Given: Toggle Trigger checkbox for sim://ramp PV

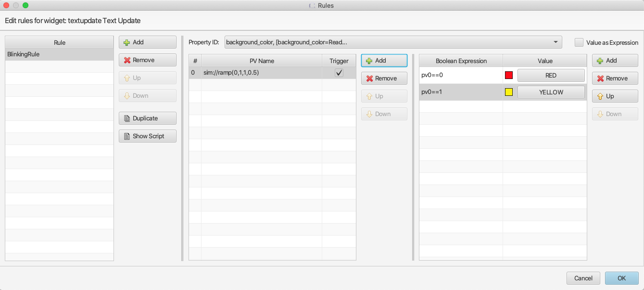Looking at the screenshot, I should click(x=339, y=73).
